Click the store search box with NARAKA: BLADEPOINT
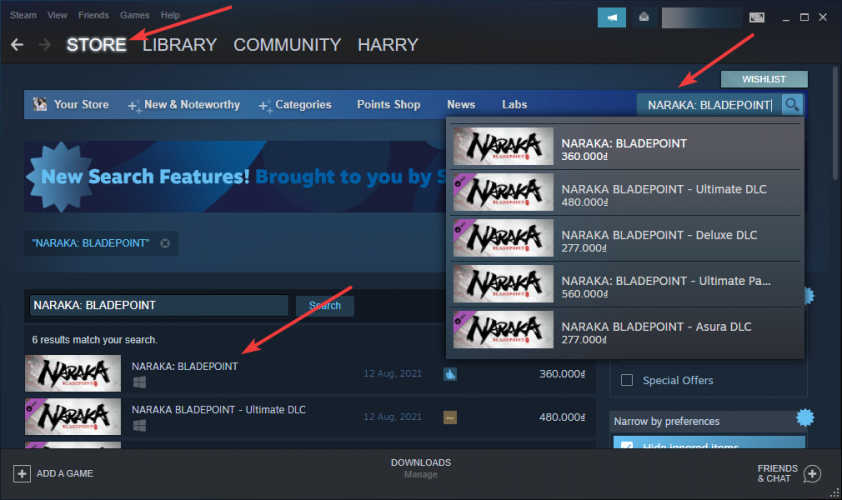The height and width of the screenshot is (500, 842). [x=709, y=105]
